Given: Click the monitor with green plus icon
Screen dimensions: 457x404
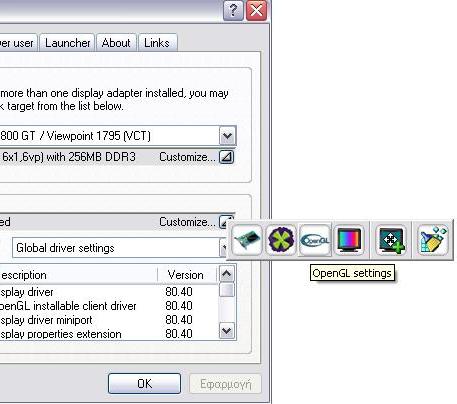Looking at the screenshot, I should [x=391, y=240].
